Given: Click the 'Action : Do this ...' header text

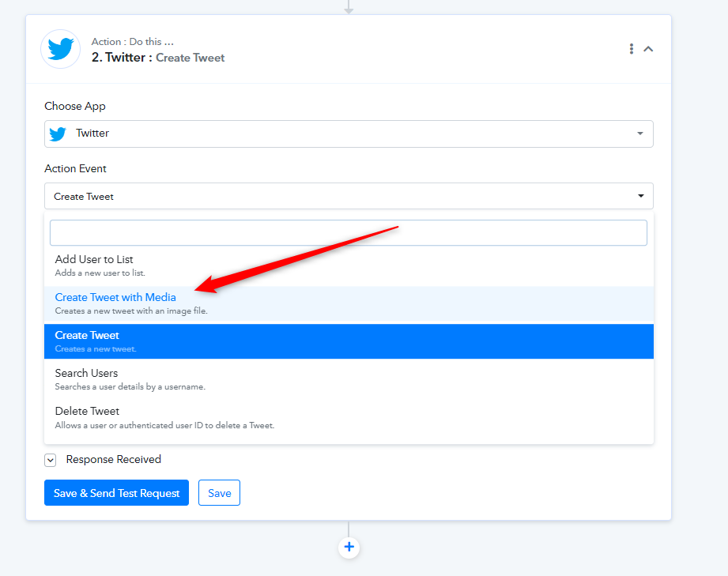Looking at the screenshot, I should [132, 42].
